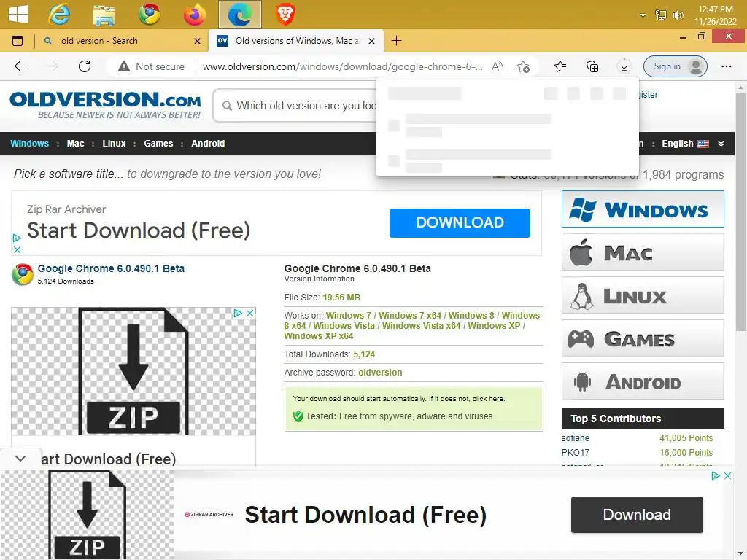Close the 'old version - Search' tab
This screenshot has height=560, width=747.
click(x=197, y=42)
